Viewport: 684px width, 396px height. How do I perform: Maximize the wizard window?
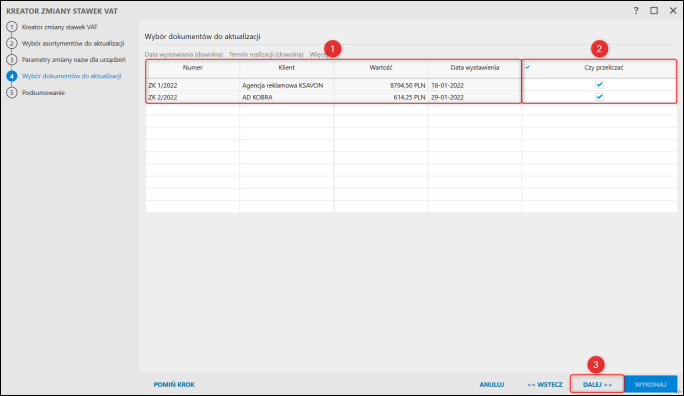[654, 11]
